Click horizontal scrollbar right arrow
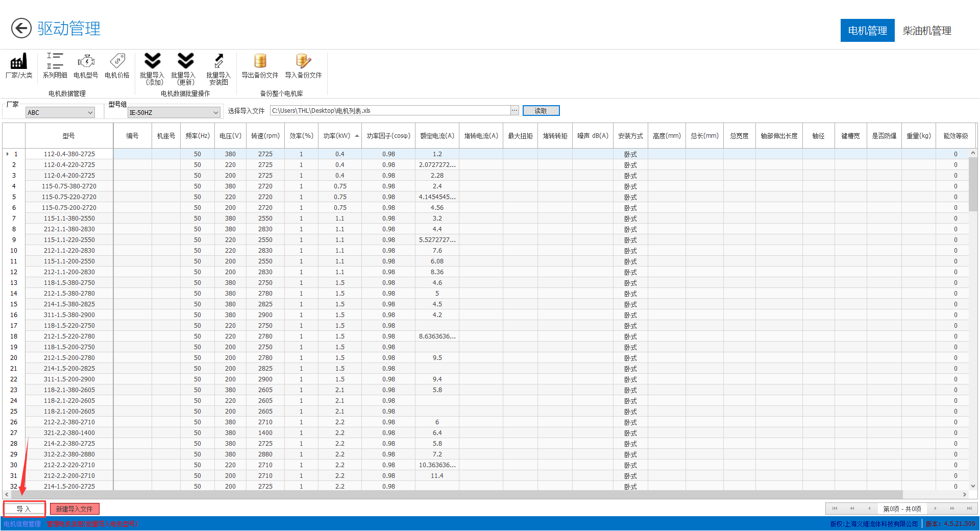The image size is (980, 531). click(x=965, y=494)
